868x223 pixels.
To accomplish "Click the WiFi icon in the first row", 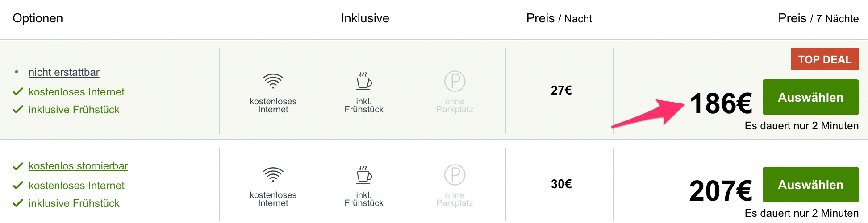I will point(273,81).
